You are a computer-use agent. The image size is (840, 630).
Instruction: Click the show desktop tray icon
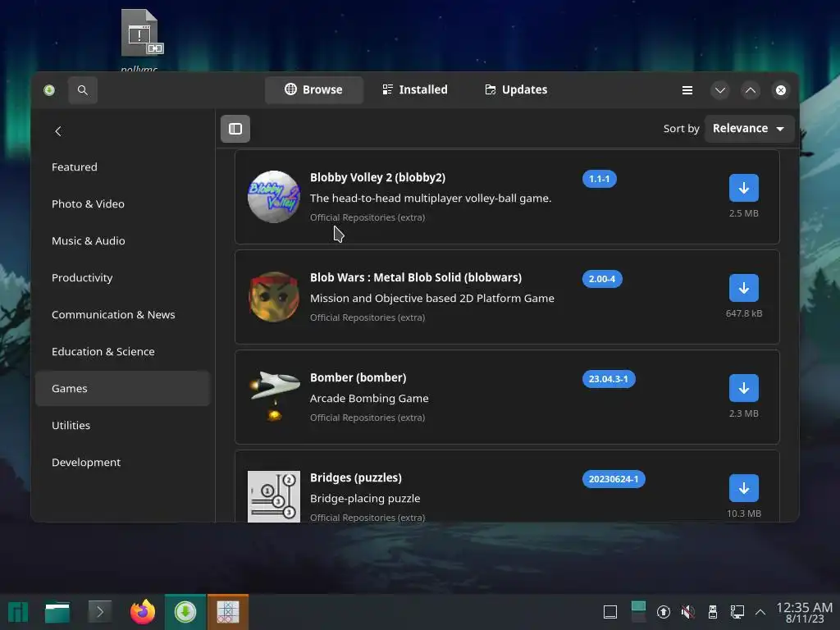pyautogui.click(x=610, y=612)
